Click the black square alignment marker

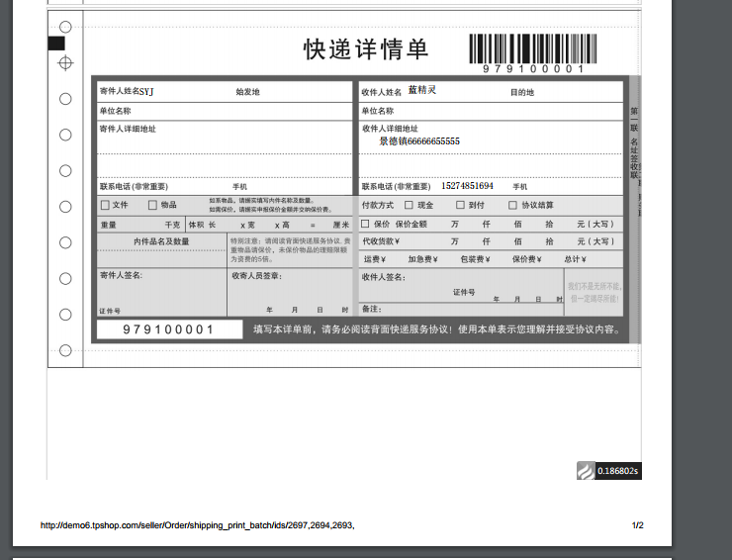tap(56, 43)
